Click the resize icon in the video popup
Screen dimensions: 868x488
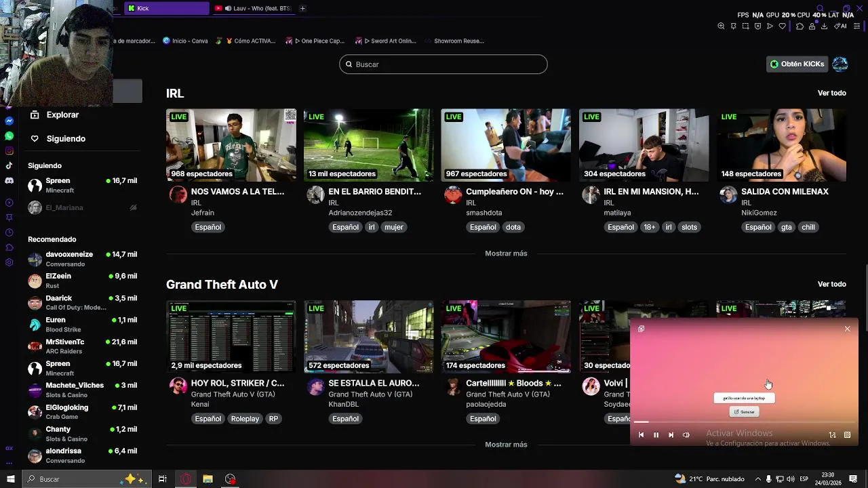[847, 435]
